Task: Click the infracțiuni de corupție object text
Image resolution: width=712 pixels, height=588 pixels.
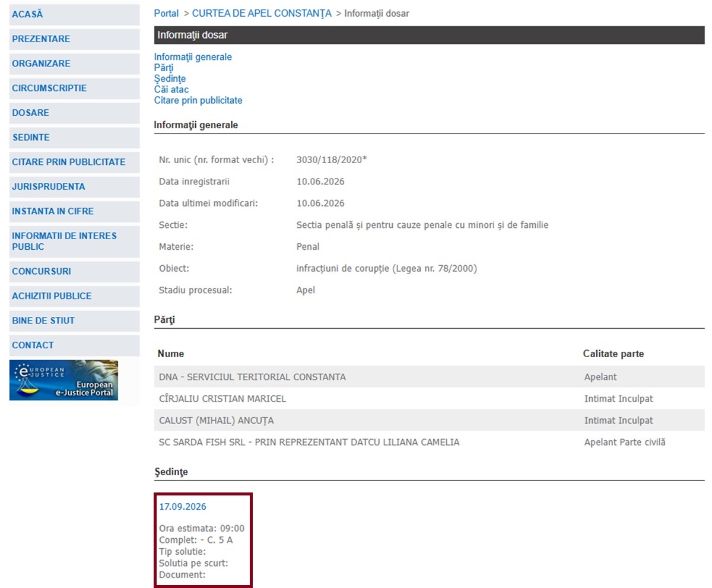Action: (386, 269)
